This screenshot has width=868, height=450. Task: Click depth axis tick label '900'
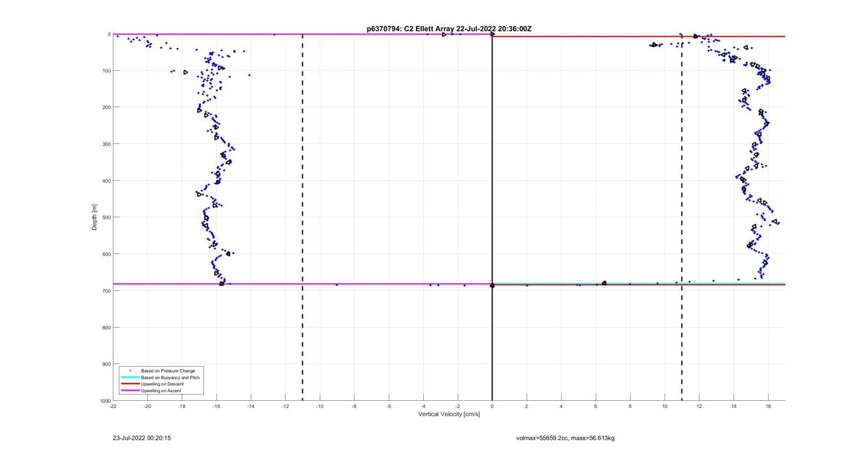[x=106, y=364]
